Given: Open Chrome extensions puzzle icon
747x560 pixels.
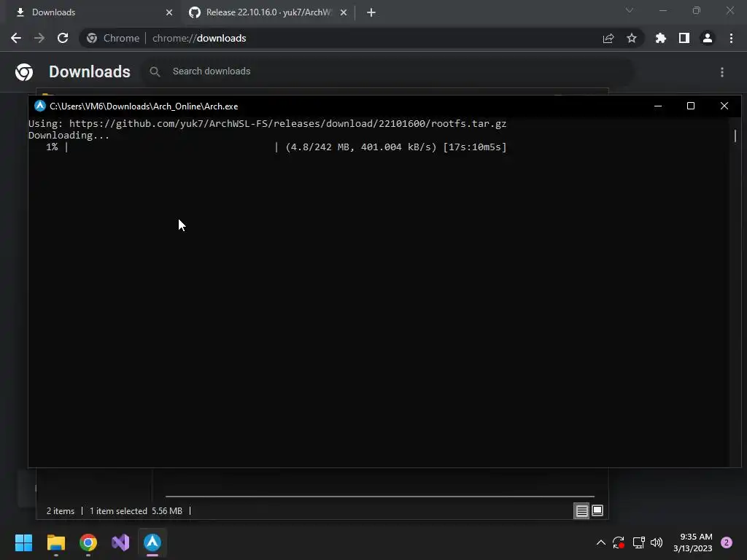Looking at the screenshot, I should [x=661, y=38].
